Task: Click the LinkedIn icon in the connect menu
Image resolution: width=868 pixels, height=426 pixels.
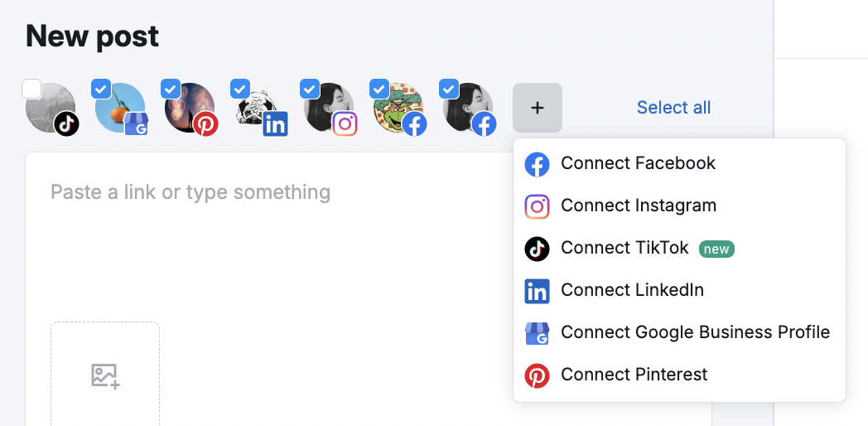Action: click(537, 291)
